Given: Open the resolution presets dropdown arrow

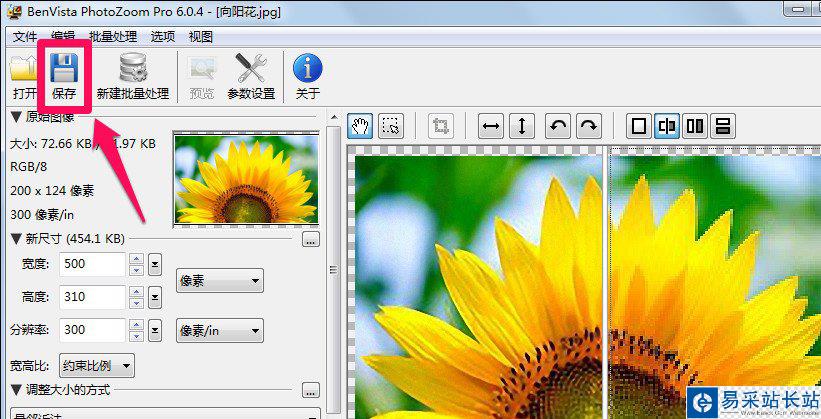Looking at the screenshot, I should click(155, 330).
